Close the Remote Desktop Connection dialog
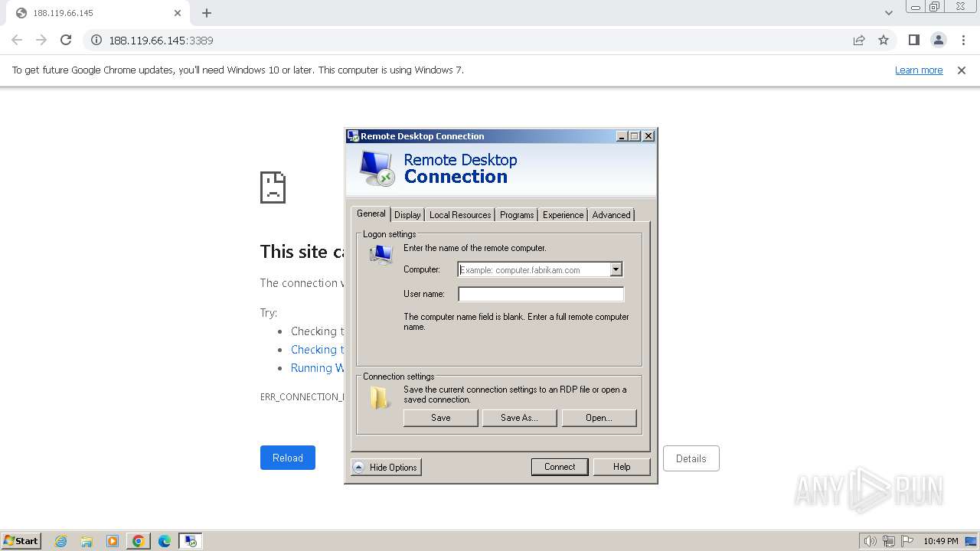980x551 pixels. (648, 136)
